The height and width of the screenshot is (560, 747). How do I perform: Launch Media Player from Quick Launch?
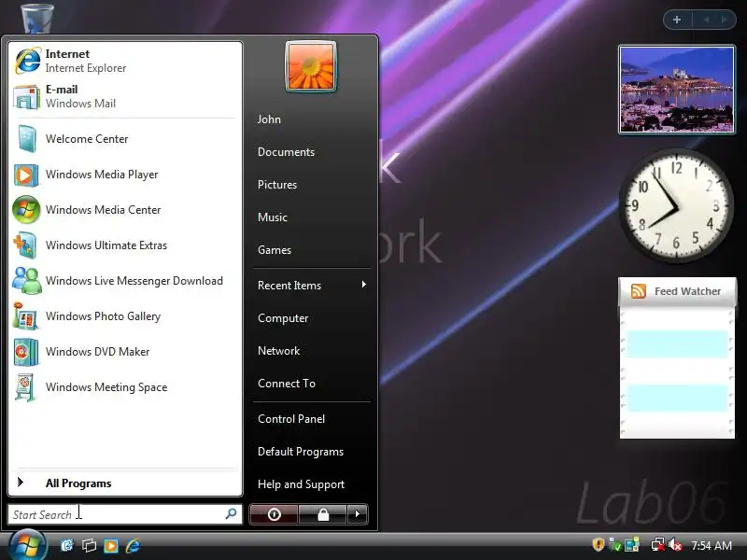tap(111, 545)
